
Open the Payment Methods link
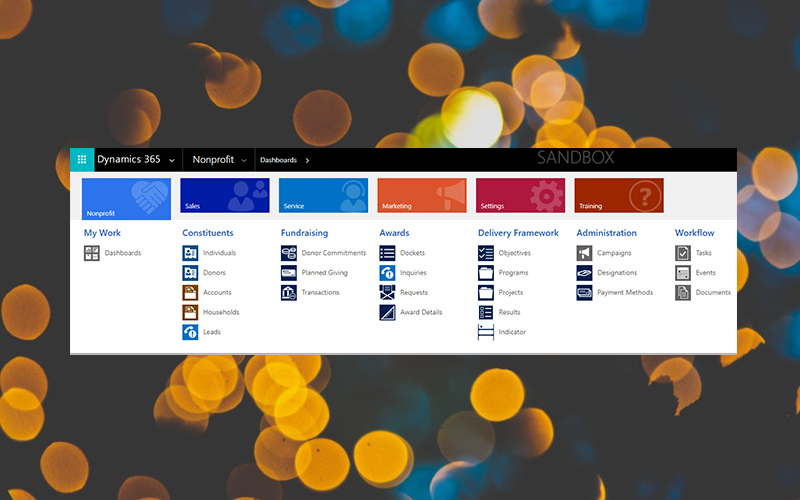tap(625, 292)
